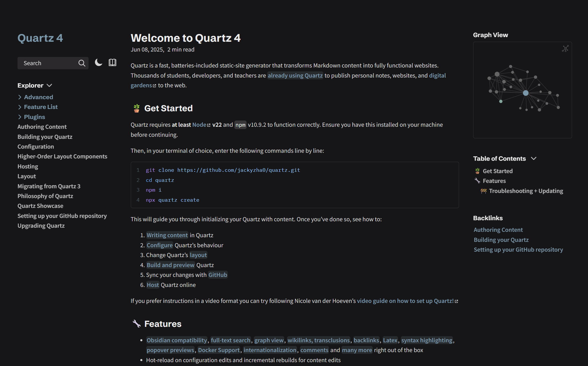
Task: Follow the syntax highlighting link
Action: 427,340
